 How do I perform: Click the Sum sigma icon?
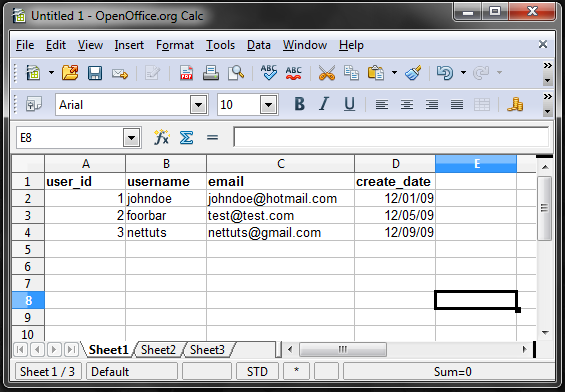coord(186,138)
